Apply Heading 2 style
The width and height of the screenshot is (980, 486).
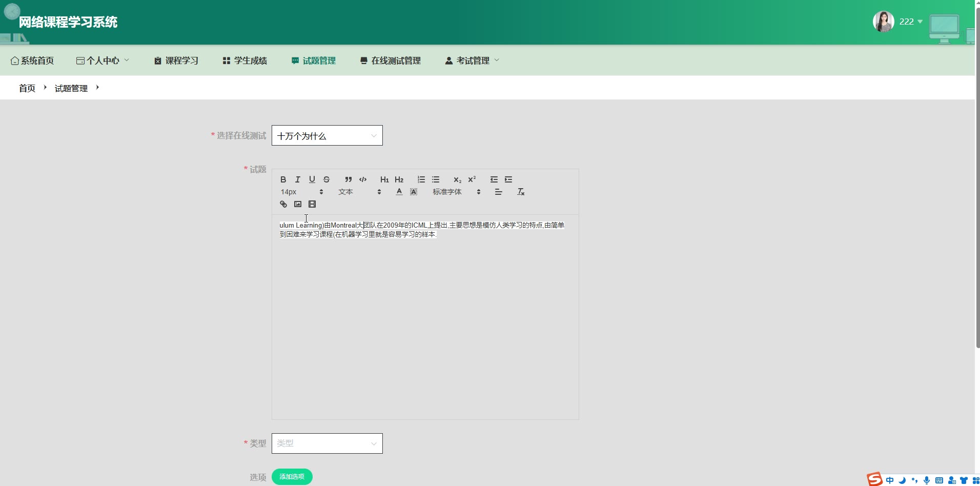coord(399,179)
